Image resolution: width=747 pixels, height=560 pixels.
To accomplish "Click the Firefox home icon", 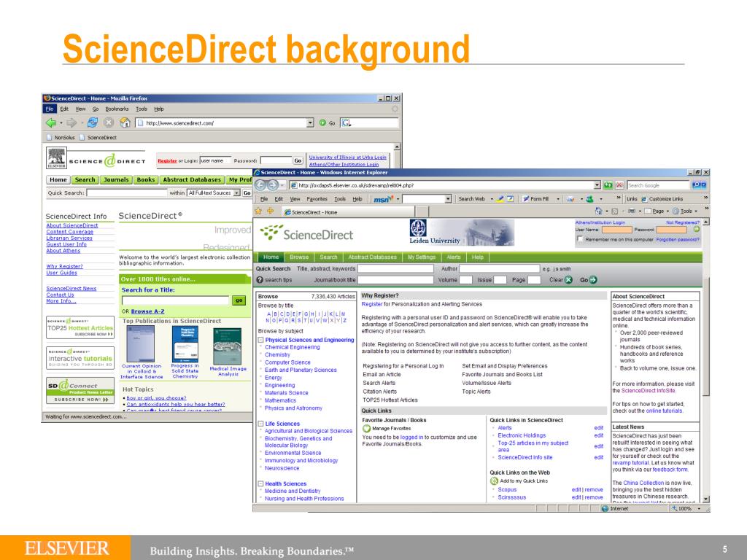I will click(x=125, y=122).
